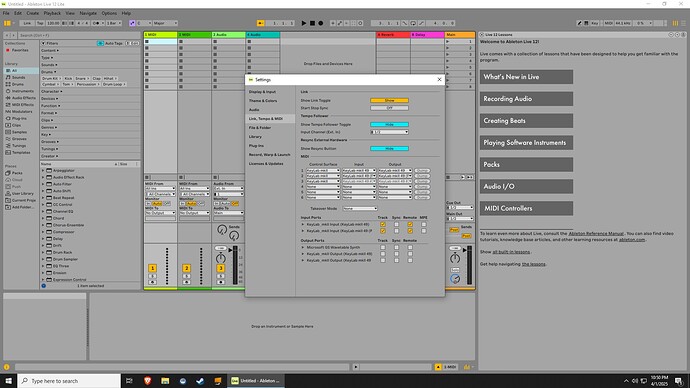The image size is (690, 388).
Task: Open Recording Audio lesson
Action: 526,99
